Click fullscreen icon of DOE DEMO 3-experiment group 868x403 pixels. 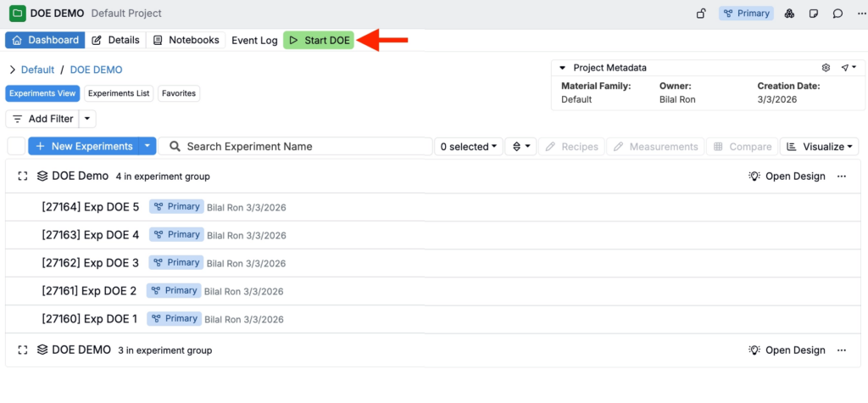pos(23,350)
